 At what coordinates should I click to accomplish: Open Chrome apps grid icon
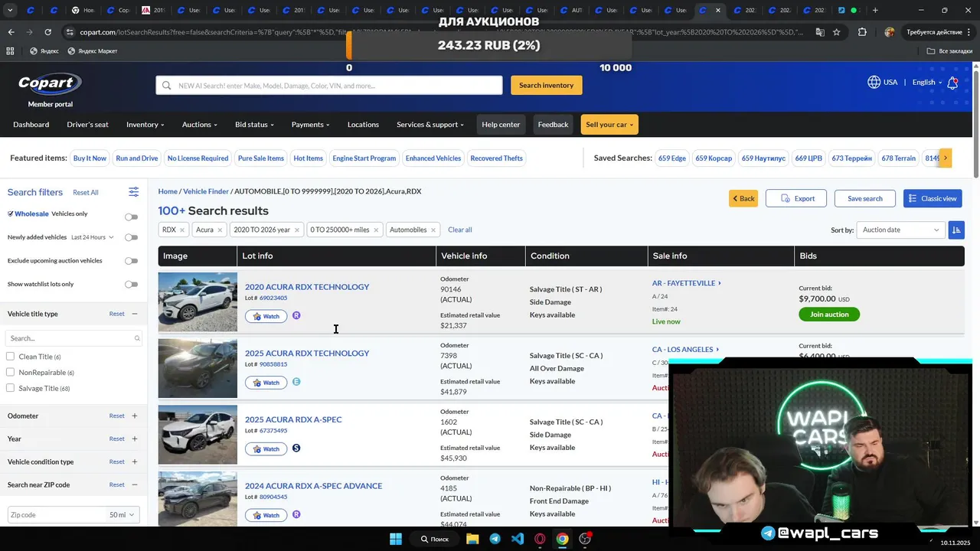tap(10, 51)
